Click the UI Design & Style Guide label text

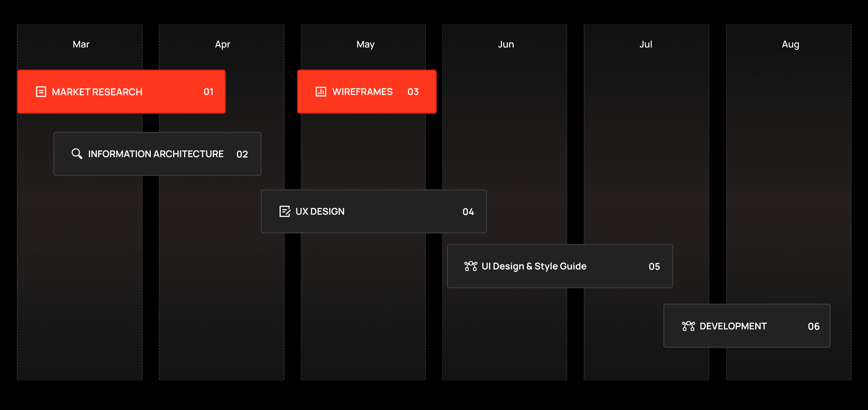(x=534, y=266)
